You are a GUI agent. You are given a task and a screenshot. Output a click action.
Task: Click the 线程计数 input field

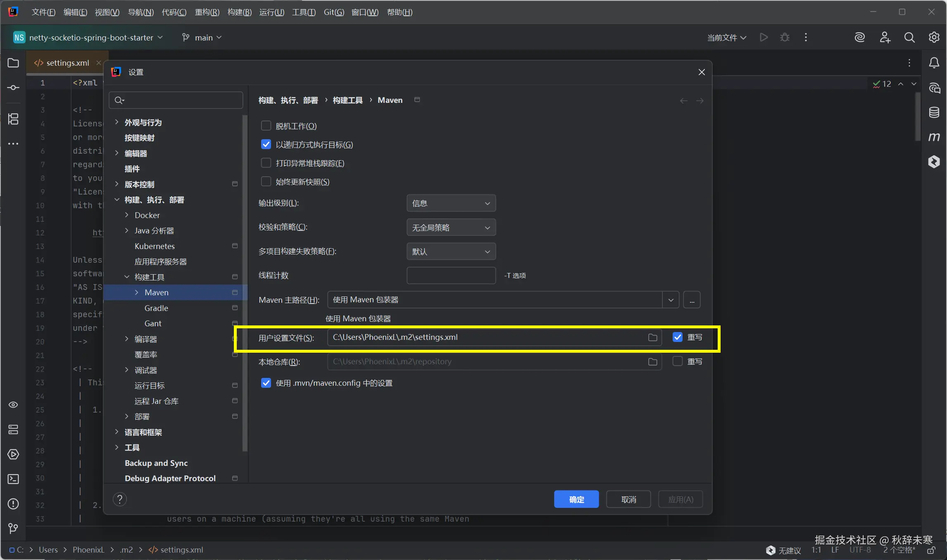coord(451,275)
